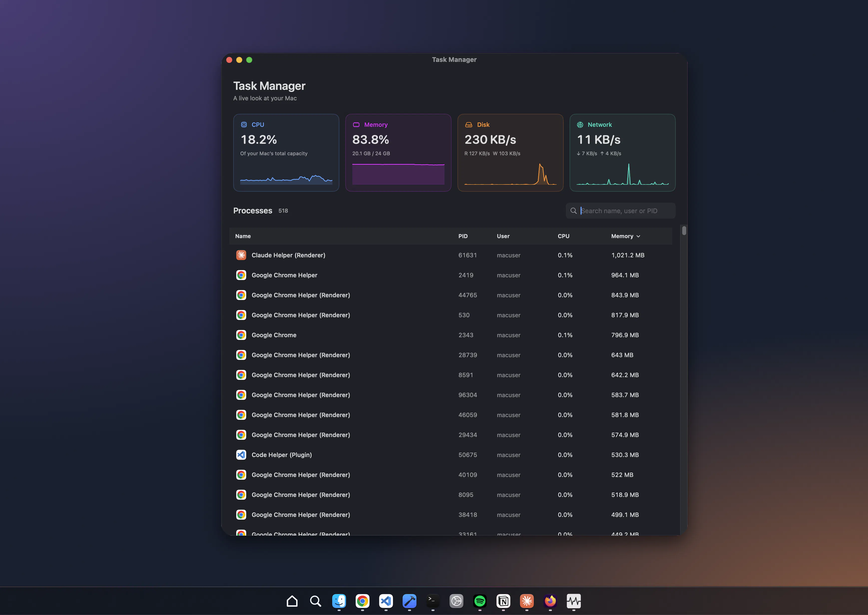This screenshot has height=615, width=868.
Task: Open Terminal from the dock
Action: [433, 601]
